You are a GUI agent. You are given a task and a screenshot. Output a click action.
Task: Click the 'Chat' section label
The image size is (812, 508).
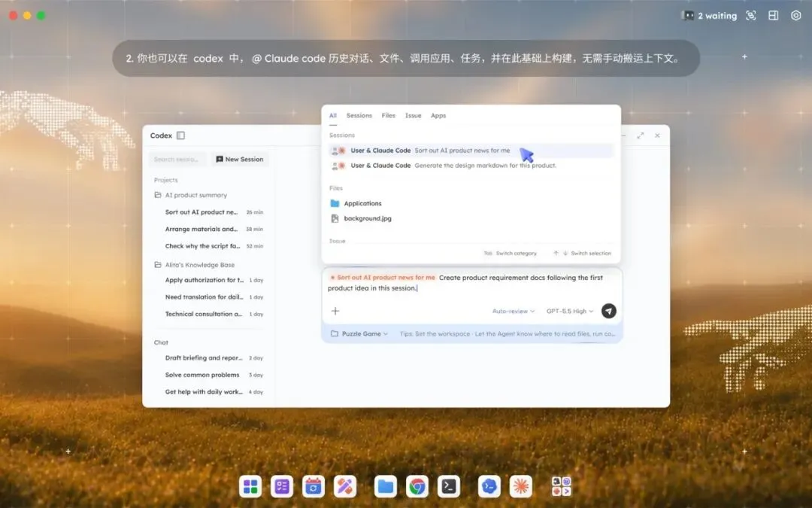161,342
